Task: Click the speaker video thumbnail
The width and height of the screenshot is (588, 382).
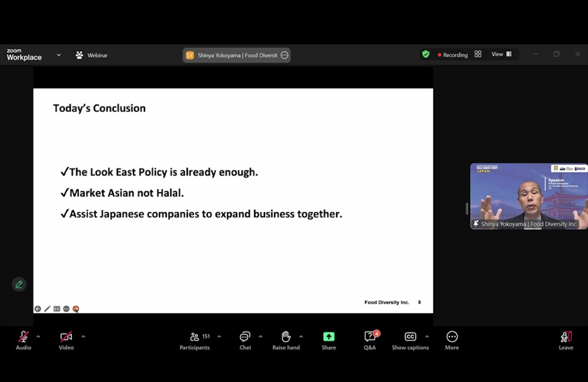Action: pyautogui.click(x=528, y=196)
